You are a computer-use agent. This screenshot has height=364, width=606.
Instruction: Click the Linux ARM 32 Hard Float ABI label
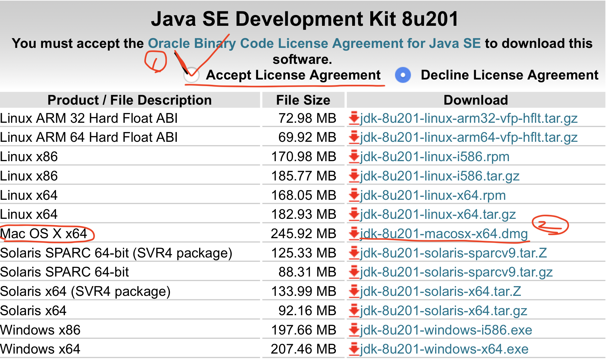click(89, 118)
